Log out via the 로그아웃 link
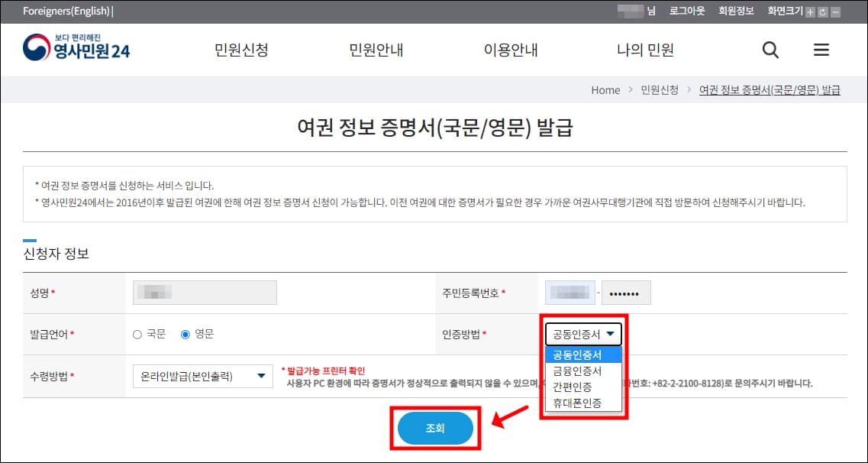The image size is (868, 463). pyautogui.click(x=686, y=11)
